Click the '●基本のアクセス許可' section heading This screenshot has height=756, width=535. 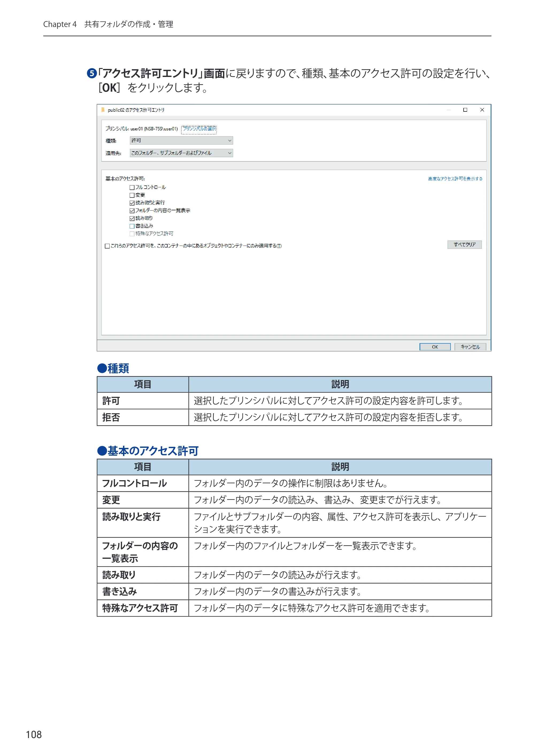tap(148, 451)
